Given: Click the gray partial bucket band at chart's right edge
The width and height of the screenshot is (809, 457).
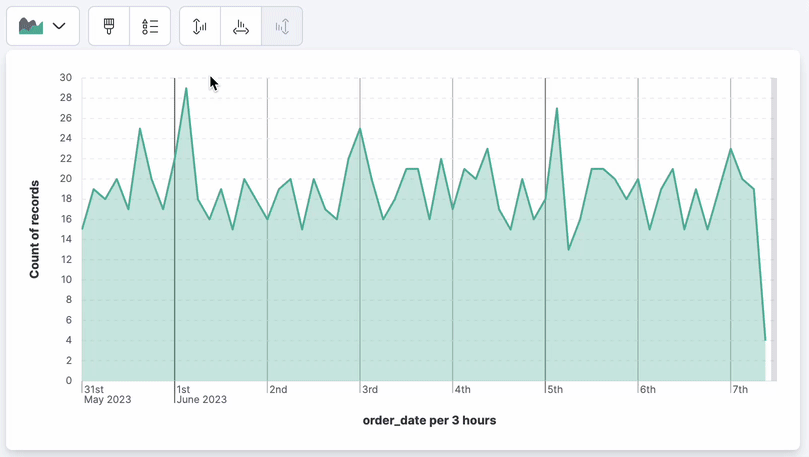Looking at the screenshot, I should point(772,229).
